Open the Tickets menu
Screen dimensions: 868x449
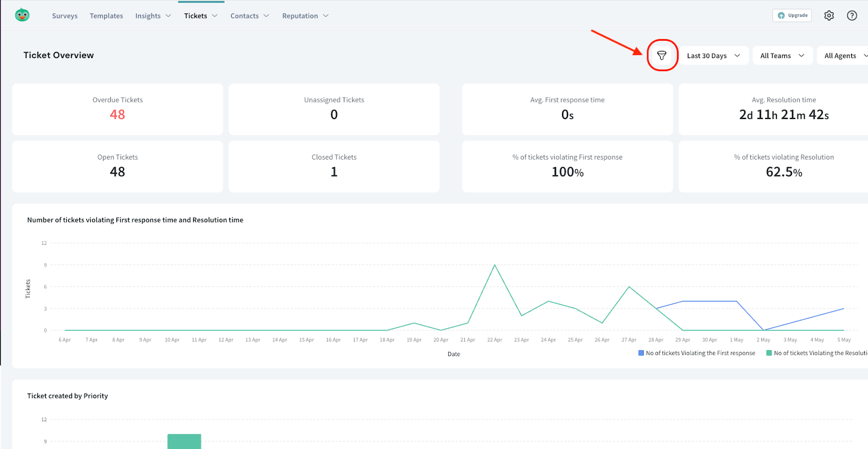[x=201, y=16]
